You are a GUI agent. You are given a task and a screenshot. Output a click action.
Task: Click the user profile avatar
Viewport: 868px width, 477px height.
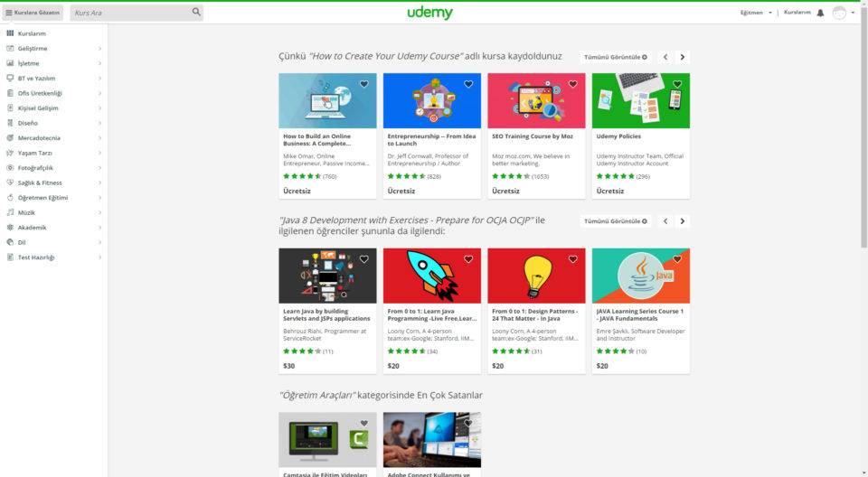tap(839, 13)
